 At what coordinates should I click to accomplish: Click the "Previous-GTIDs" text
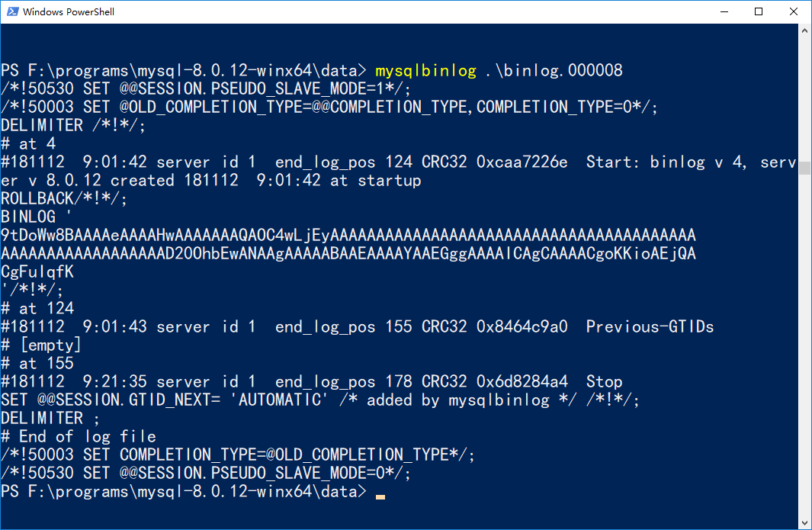[650, 327]
